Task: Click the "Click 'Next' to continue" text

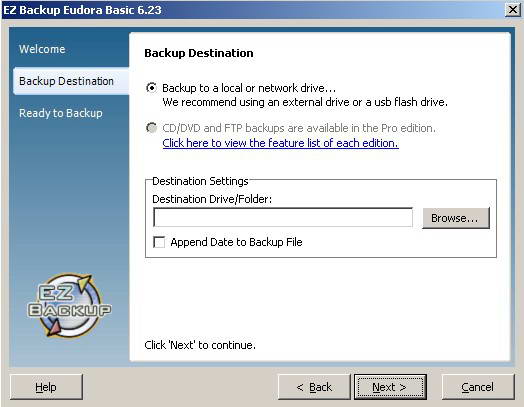Action: point(200,345)
